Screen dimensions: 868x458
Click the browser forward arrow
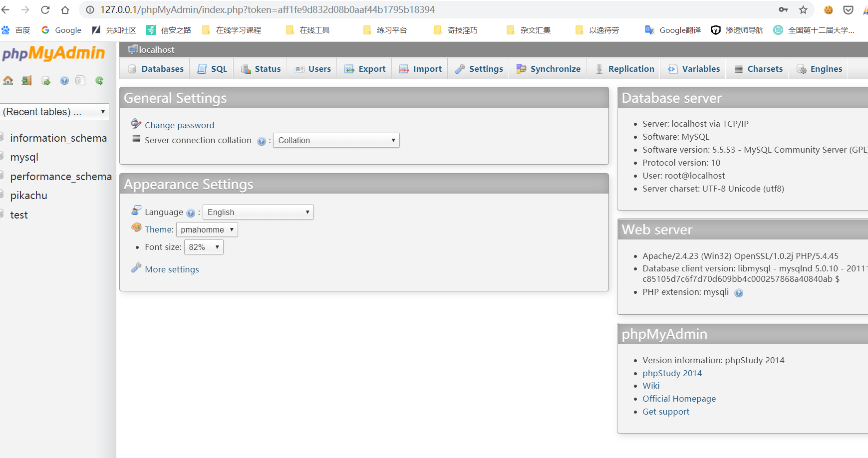25,9
